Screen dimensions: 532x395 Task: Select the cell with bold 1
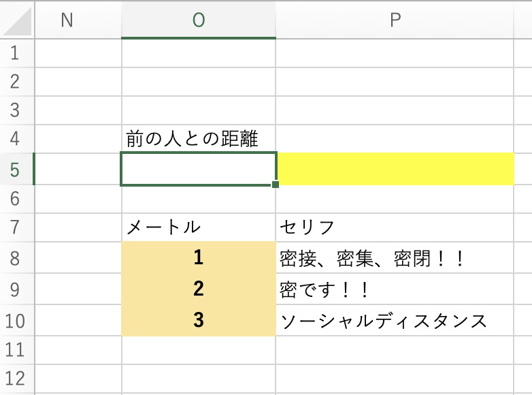(x=199, y=257)
